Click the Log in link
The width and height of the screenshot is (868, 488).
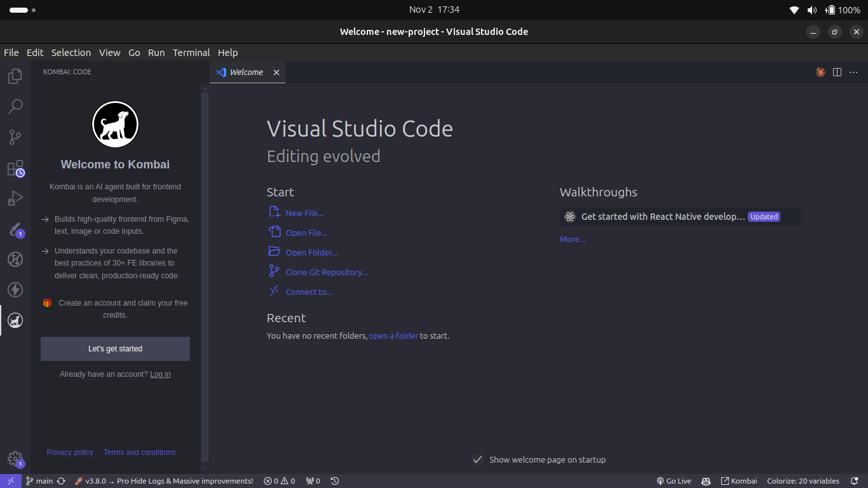tap(160, 374)
